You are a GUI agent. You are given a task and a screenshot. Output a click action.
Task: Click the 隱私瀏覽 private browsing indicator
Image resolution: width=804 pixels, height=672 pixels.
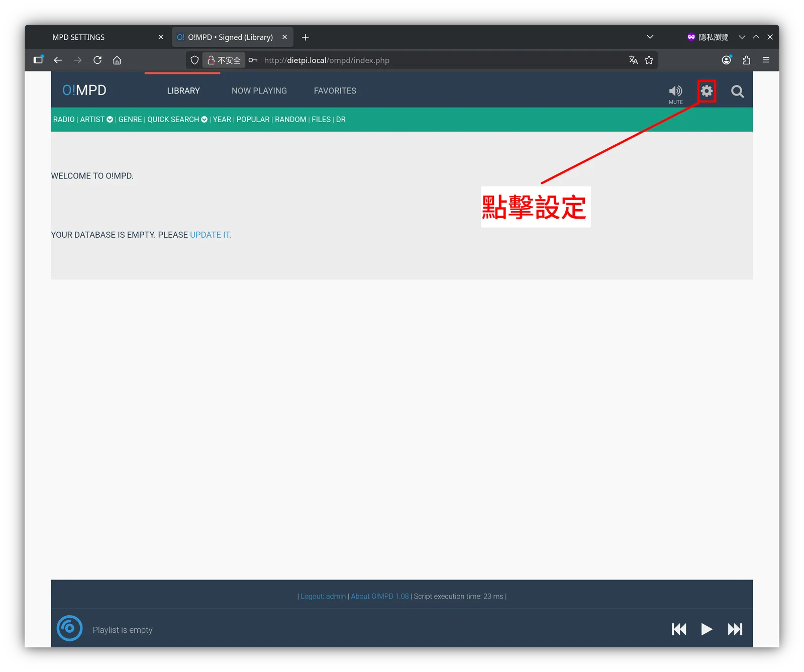pyautogui.click(x=708, y=37)
